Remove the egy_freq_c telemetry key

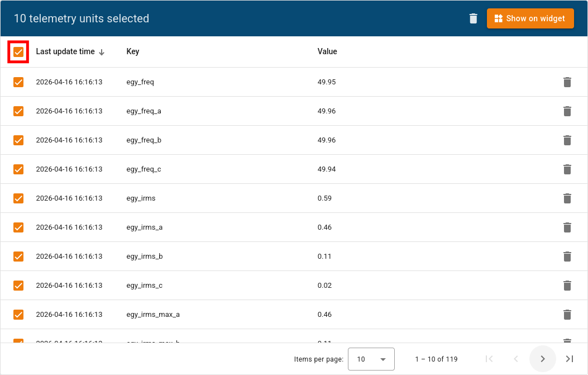point(567,169)
